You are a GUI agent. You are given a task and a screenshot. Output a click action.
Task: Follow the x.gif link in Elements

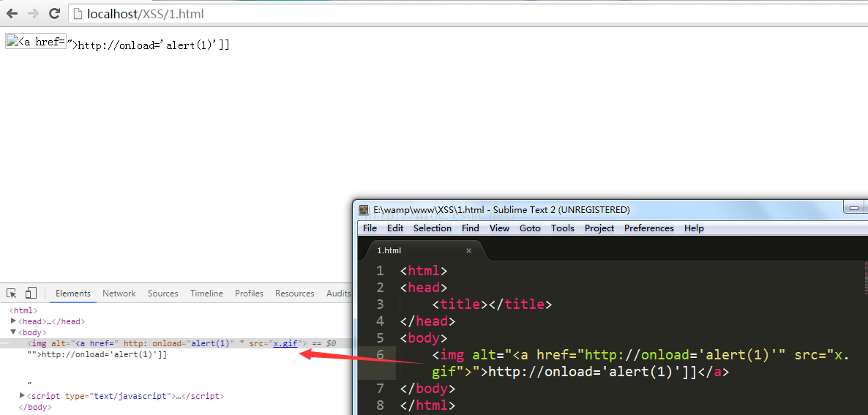[285, 343]
